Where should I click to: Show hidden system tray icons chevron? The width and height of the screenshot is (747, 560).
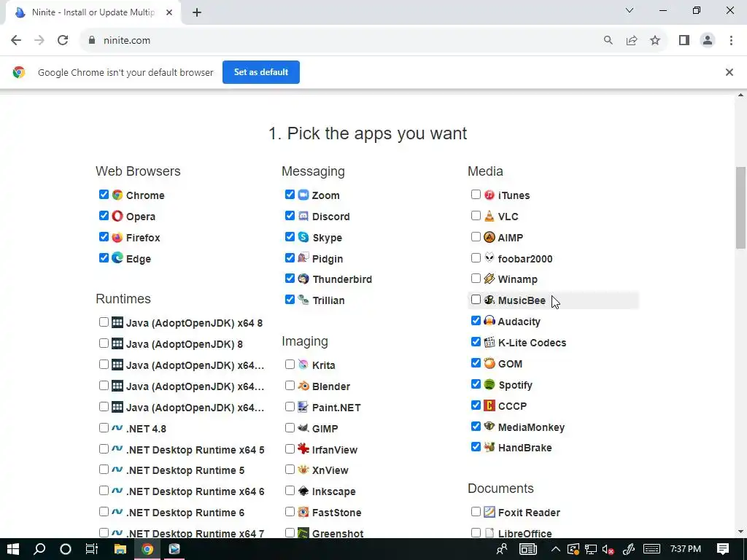555,549
